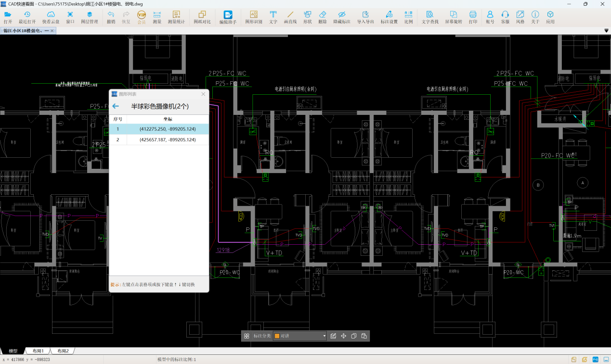Switch to the 模型 model tab
611x364 pixels.
13,351
